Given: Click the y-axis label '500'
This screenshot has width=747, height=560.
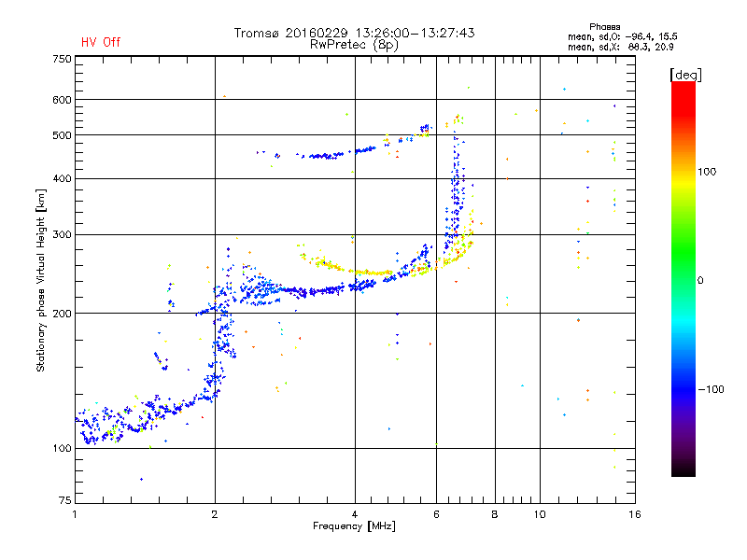Looking at the screenshot, I should [62, 135].
